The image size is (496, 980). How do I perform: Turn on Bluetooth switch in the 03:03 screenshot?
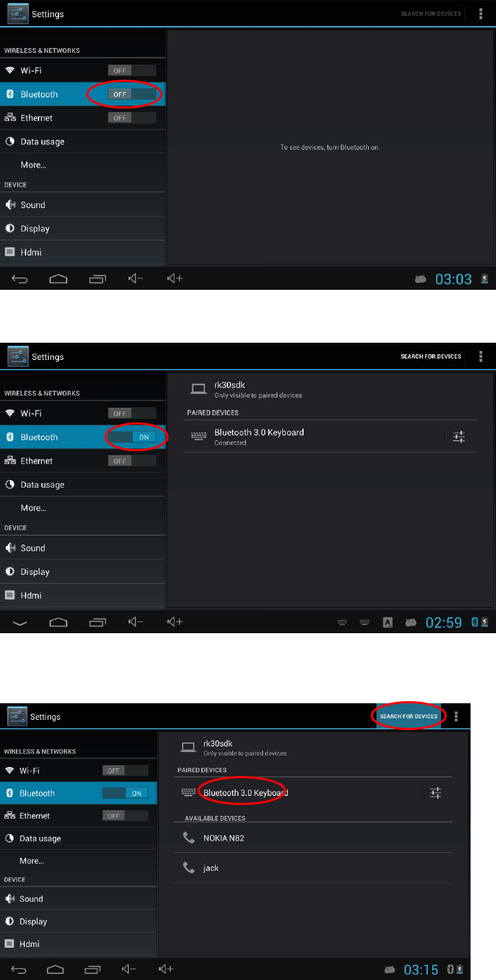click(132, 94)
